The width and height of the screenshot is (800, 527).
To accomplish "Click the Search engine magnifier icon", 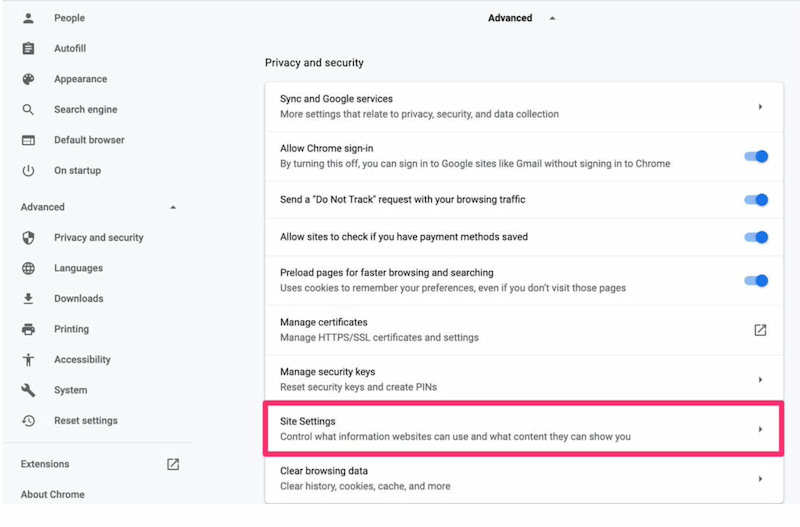I will coord(28,110).
